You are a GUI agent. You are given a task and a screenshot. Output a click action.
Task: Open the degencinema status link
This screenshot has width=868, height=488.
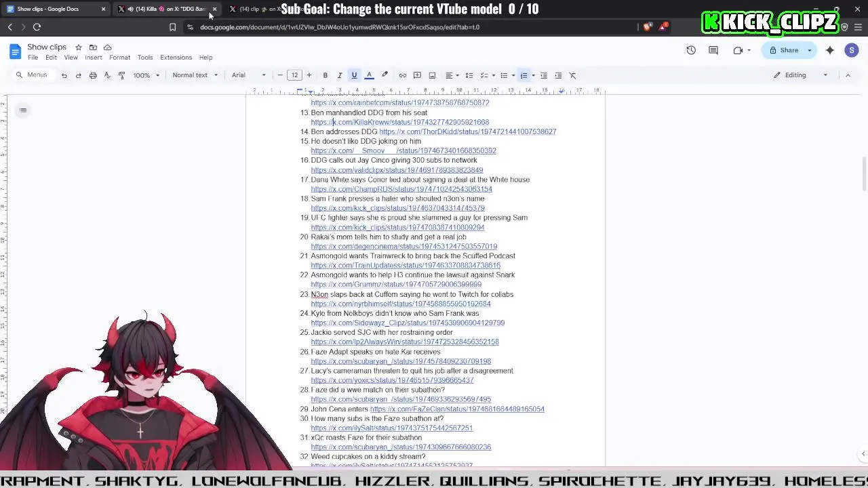click(x=403, y=246)
